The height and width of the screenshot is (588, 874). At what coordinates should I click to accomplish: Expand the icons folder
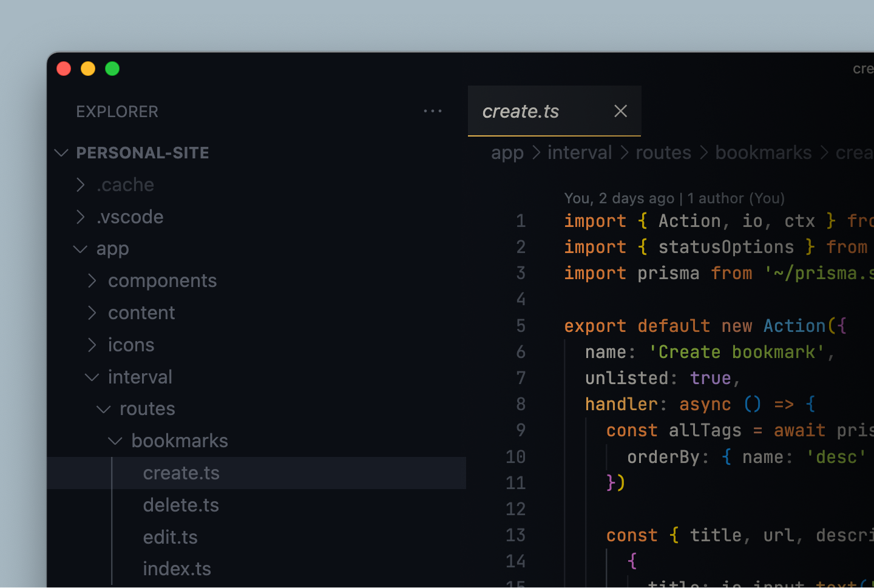pyautogui.click(x=92, y=344)
